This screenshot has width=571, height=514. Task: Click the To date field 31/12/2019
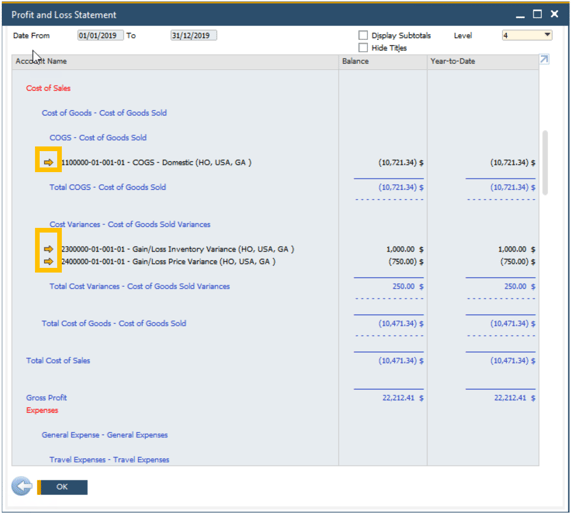[x=193, y=35]
